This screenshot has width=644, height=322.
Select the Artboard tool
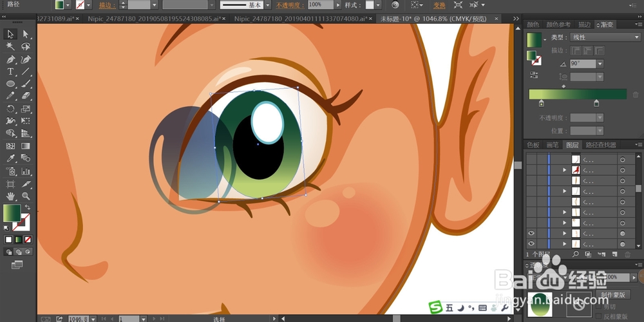[10, 184]
